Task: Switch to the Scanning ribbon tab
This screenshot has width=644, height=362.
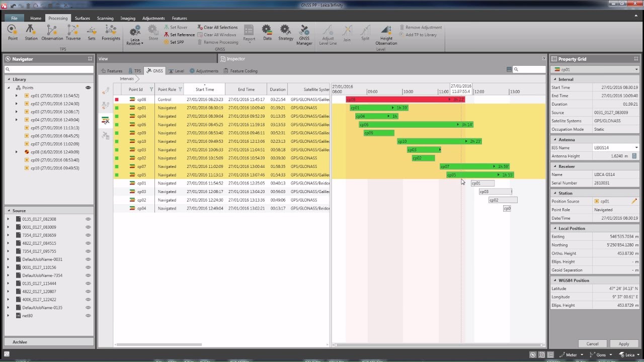Action: (x=105, y=18)
